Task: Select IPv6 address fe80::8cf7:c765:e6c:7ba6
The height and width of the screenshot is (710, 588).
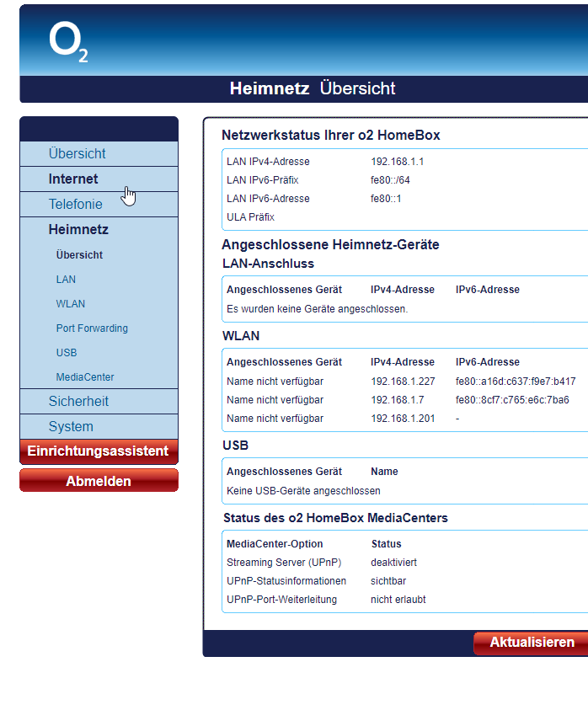Action: (512, 400)
